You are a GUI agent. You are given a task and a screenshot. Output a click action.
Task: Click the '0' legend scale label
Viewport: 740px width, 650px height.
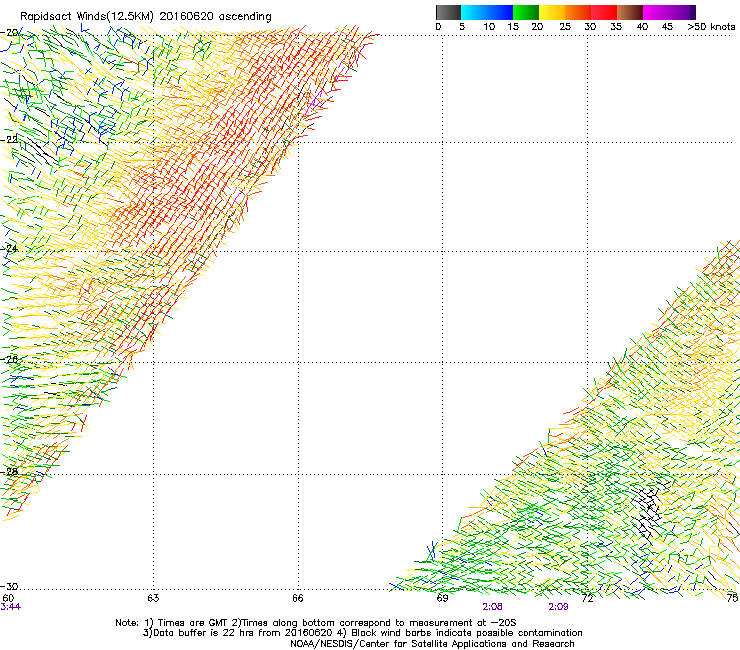[438, 27]
